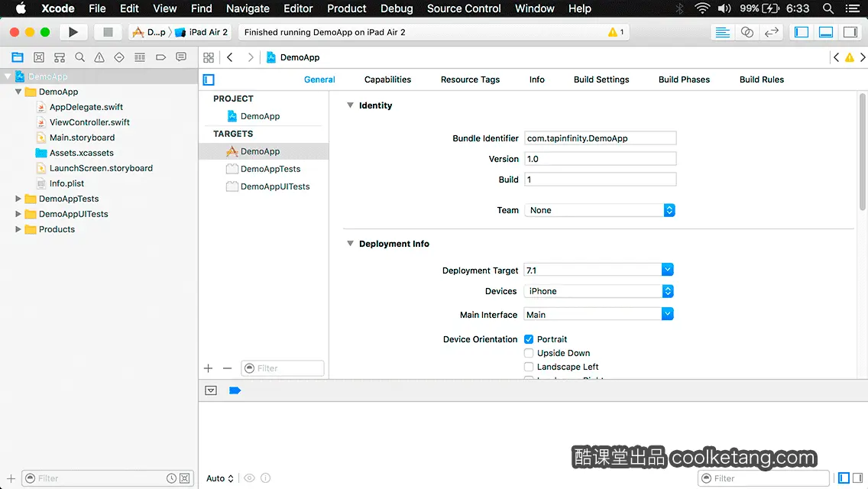Jump to the previous issue arrow
This screenshot has width=868, height=489.
click(836, 57)
